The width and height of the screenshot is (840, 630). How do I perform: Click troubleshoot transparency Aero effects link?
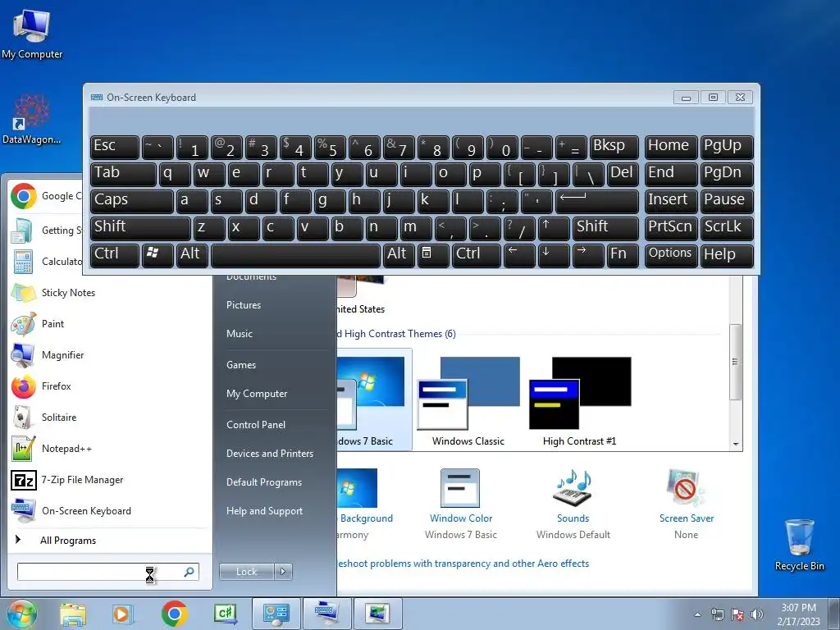463,564
